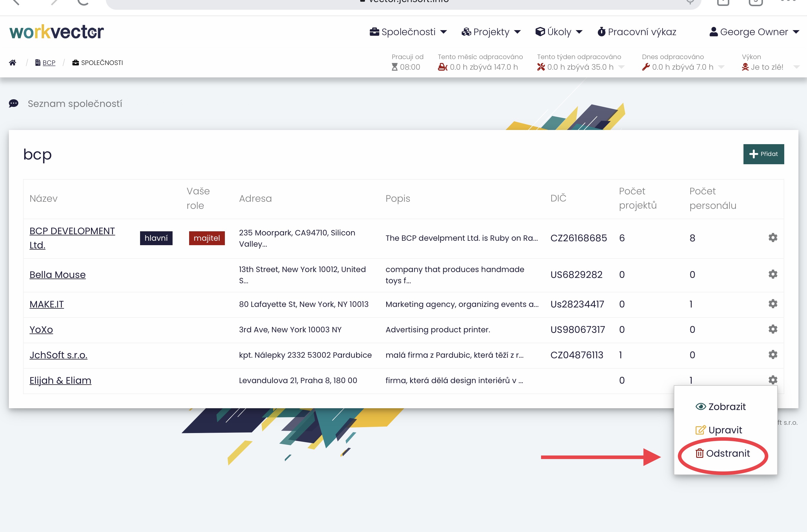Expand the Projekty dropdown menu
The width and height of the screenshot is (807, 532).
click(x=491, y=32)
